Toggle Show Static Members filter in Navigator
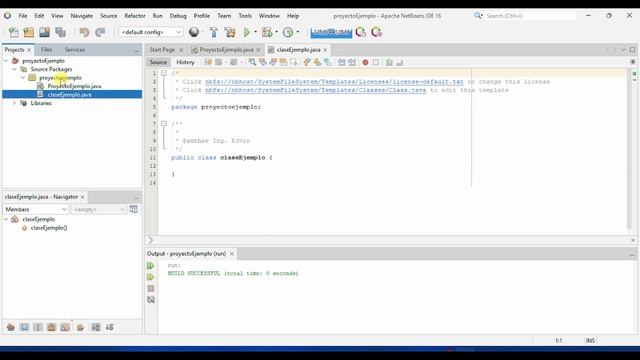 pyautogui.click(x=38, y=327)
